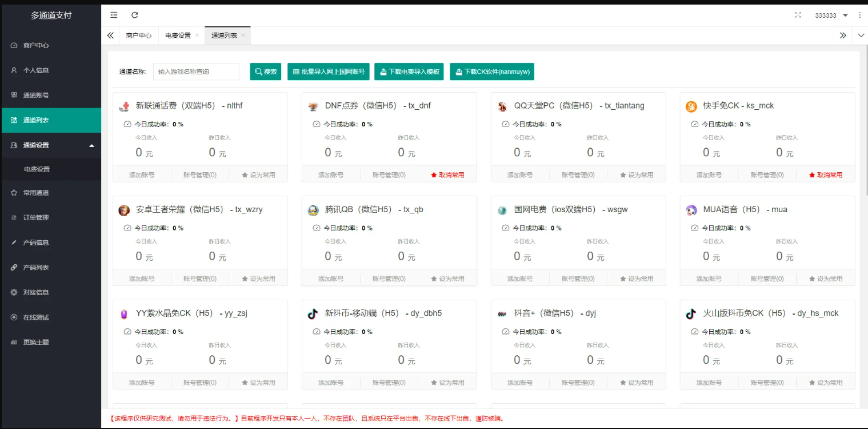Toggle the sidebar collapse icon
The image size is (868, 429).
coord(114,15)
